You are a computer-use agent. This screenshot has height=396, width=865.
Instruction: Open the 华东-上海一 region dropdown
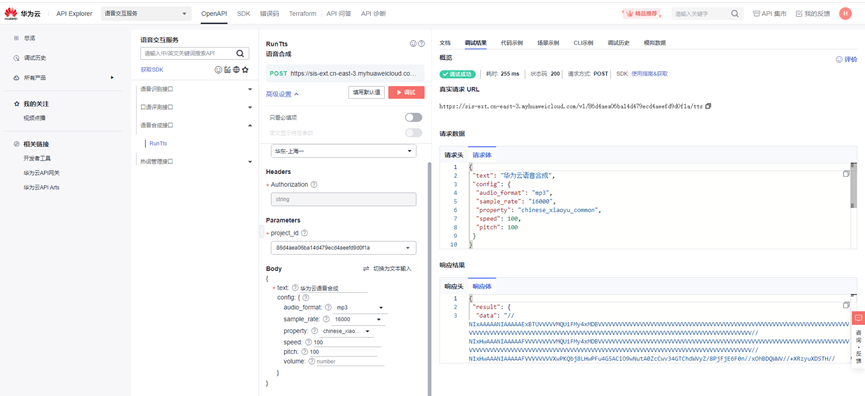tap(344, 151)
